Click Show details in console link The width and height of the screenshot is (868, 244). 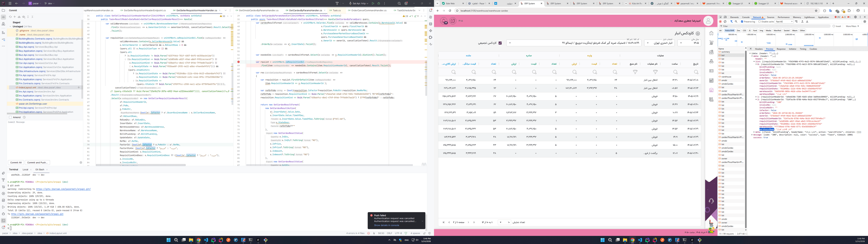click(387, 225)
